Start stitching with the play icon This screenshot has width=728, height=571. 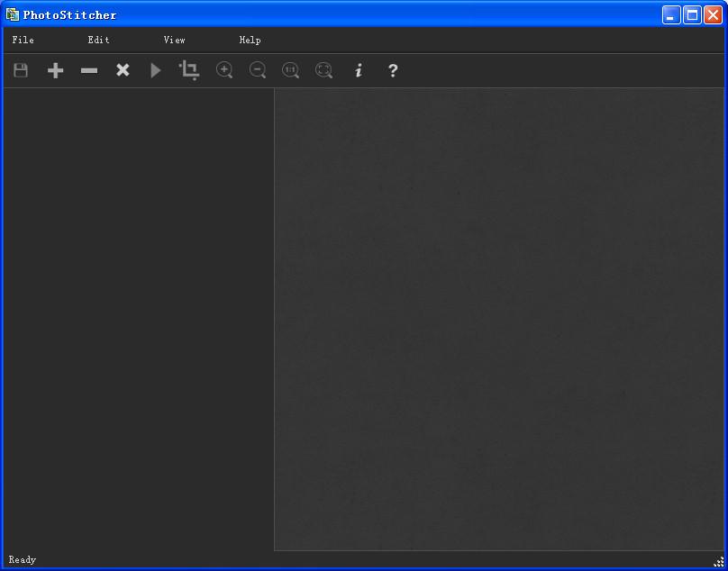coord(156,70)
